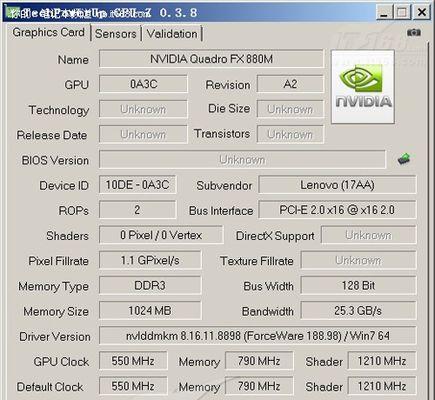Viewport: 435px width, 400px height.
Task: Click the Revision field showing A2
Action: click(x=290, y=84)
